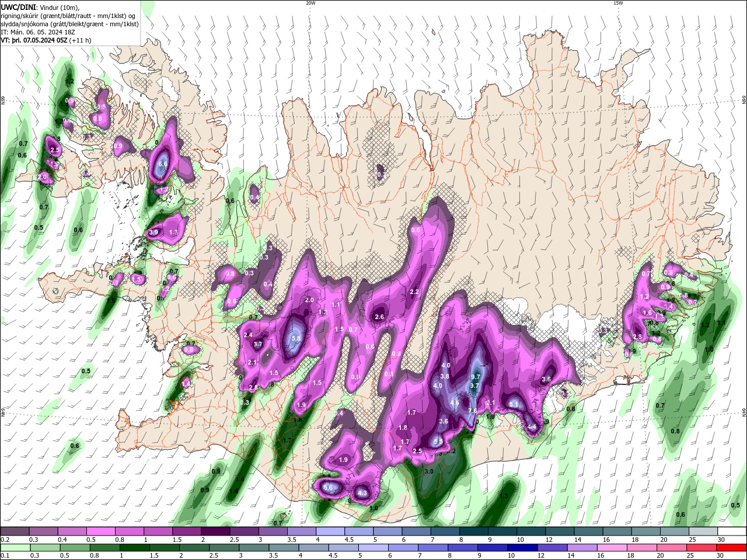Click the 'slydda/snjókoma' legend description
747x560 pixels.
point(24,24)
